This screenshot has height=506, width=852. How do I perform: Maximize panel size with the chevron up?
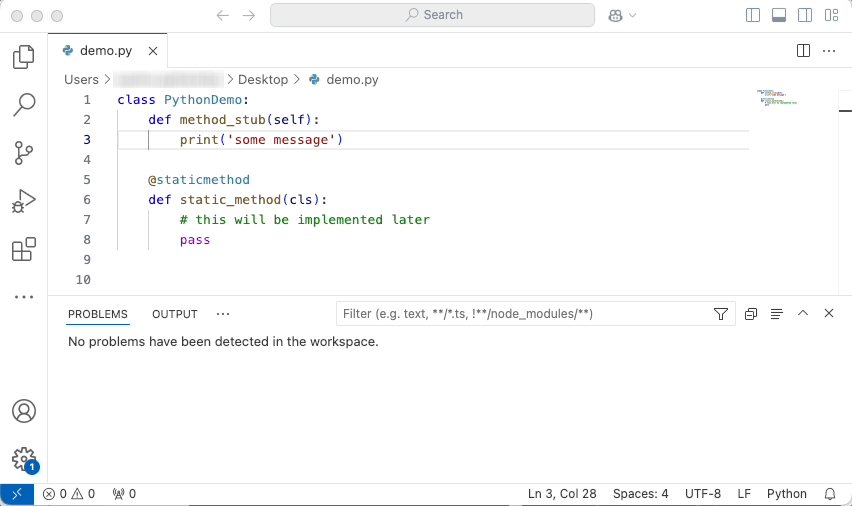[802, 314]
